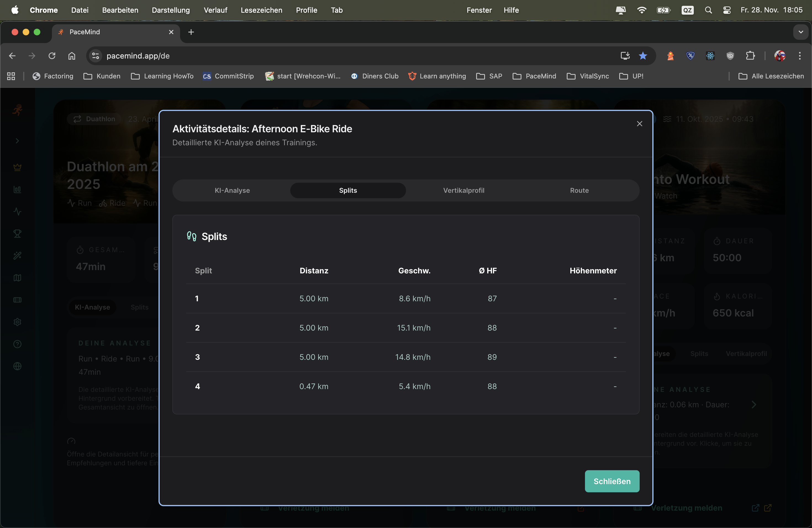Expand the tab search dropdown arrow

800,32
